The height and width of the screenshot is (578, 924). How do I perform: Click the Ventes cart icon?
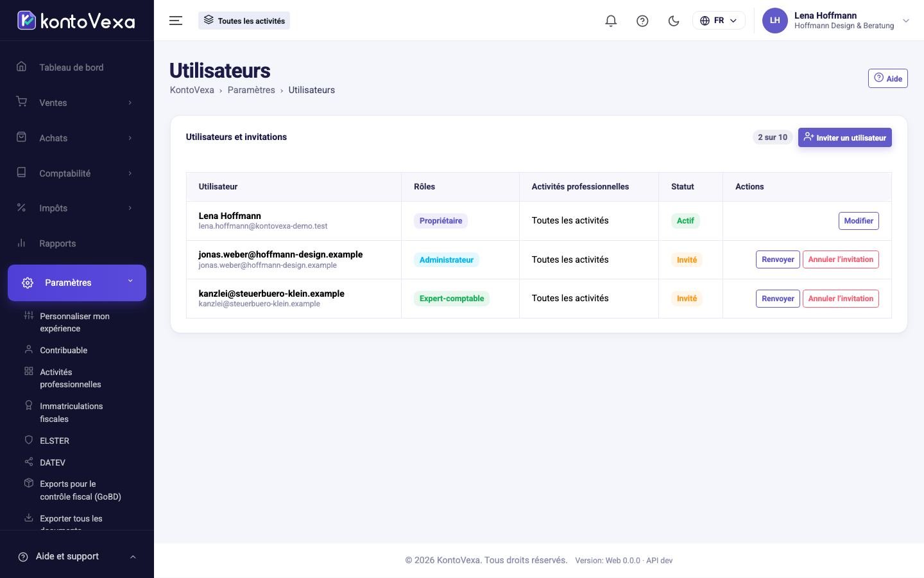point(21,102)
